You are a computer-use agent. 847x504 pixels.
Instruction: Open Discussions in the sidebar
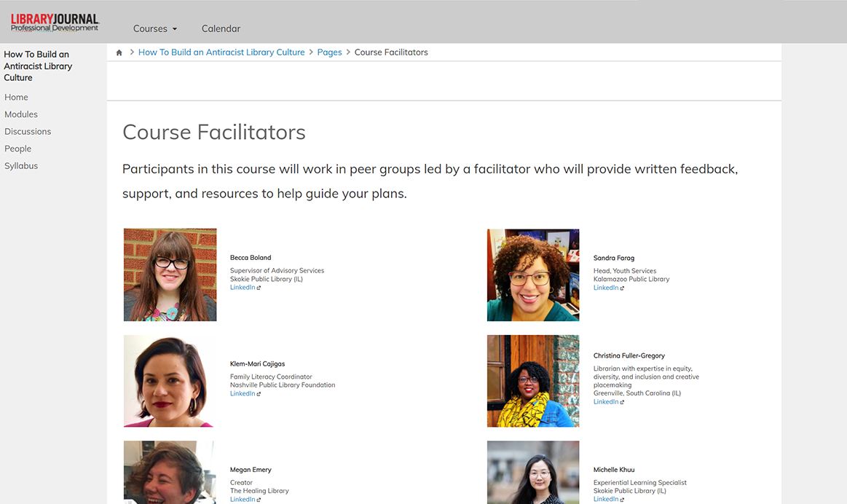click(28, 131)
